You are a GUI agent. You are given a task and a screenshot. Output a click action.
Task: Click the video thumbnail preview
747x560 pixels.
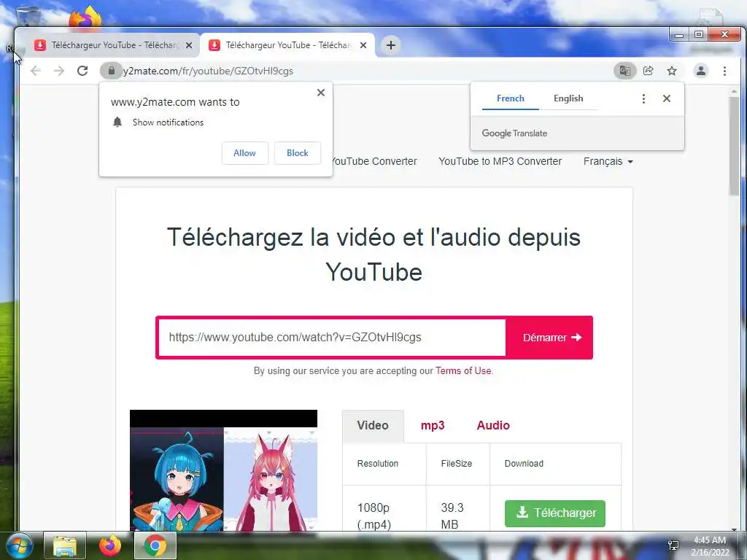[x=223, y=470]
